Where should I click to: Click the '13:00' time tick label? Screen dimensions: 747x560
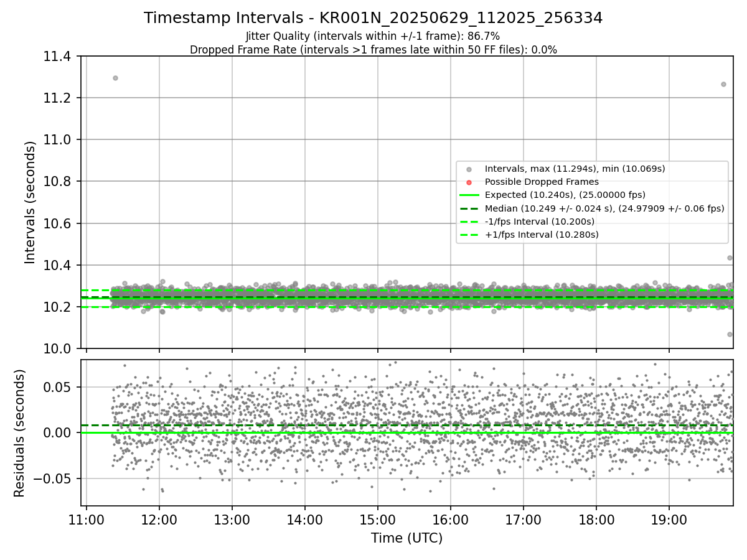point(232,520)
